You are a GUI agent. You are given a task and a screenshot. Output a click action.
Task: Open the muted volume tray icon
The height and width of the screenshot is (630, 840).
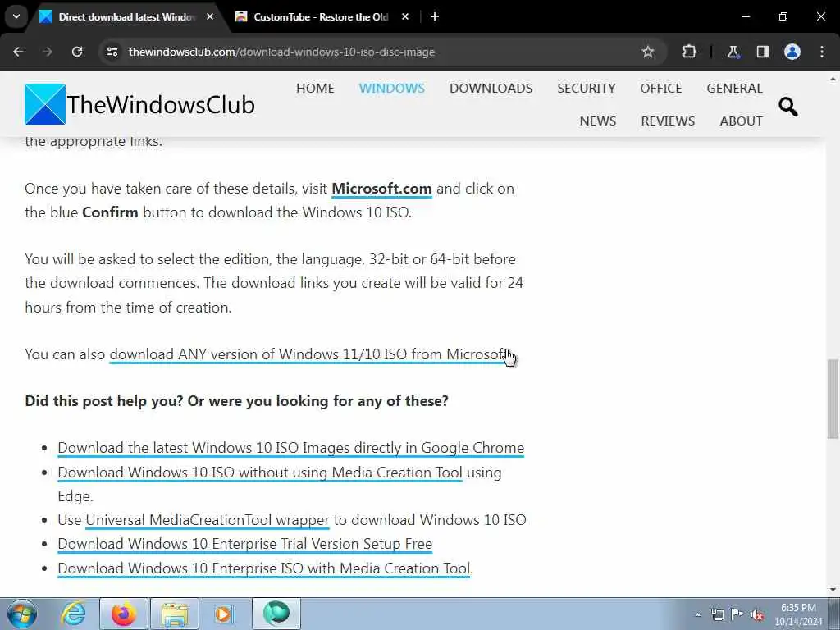point(757,614)
